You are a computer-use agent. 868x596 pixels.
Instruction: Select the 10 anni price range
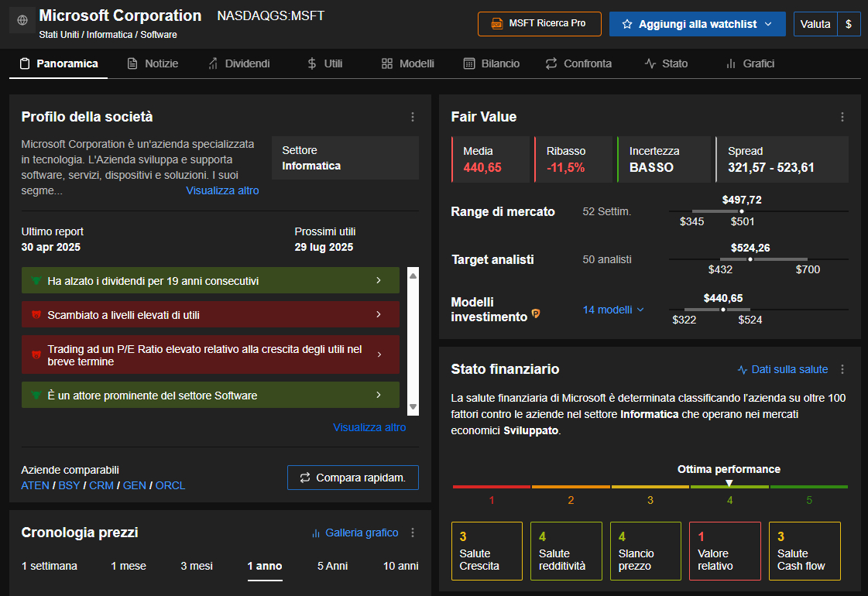tap(401, 566)
